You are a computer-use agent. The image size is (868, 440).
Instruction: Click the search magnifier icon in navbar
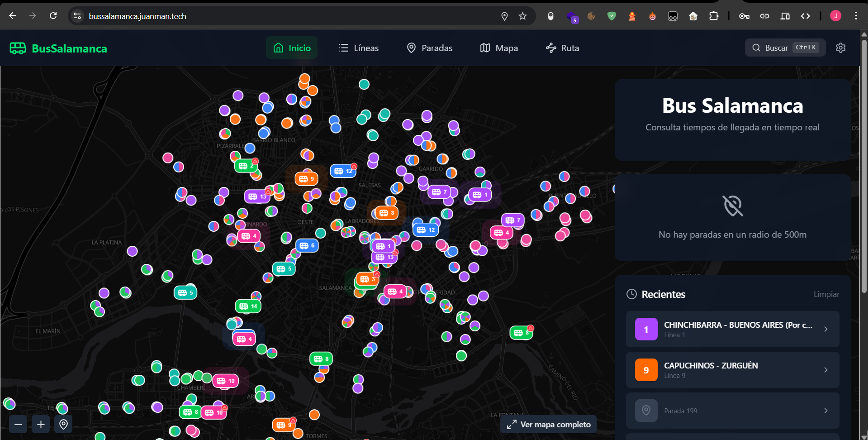[x=756, y=48]
